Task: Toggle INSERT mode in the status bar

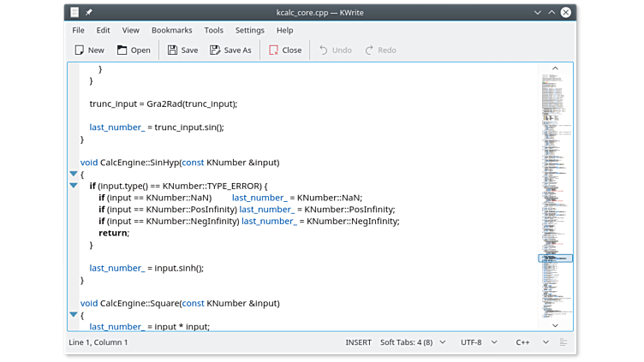Action: click(x=358, y=342)
